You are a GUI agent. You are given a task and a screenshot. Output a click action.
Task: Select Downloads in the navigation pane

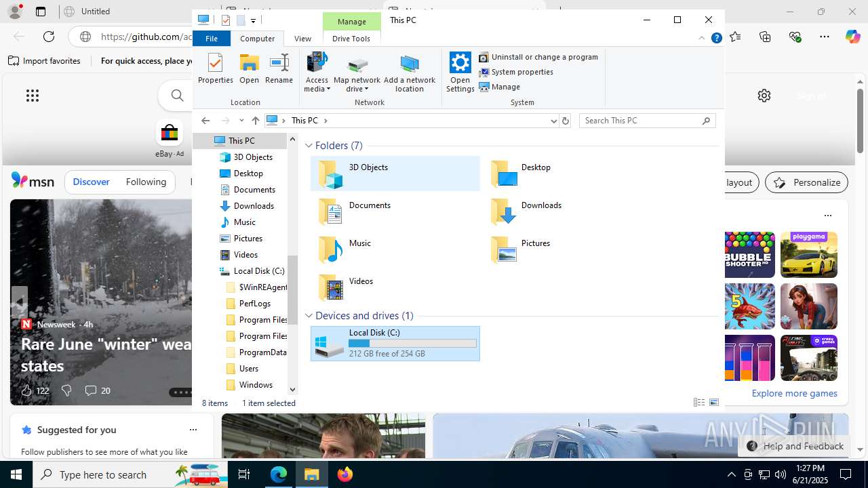(254, 206)
